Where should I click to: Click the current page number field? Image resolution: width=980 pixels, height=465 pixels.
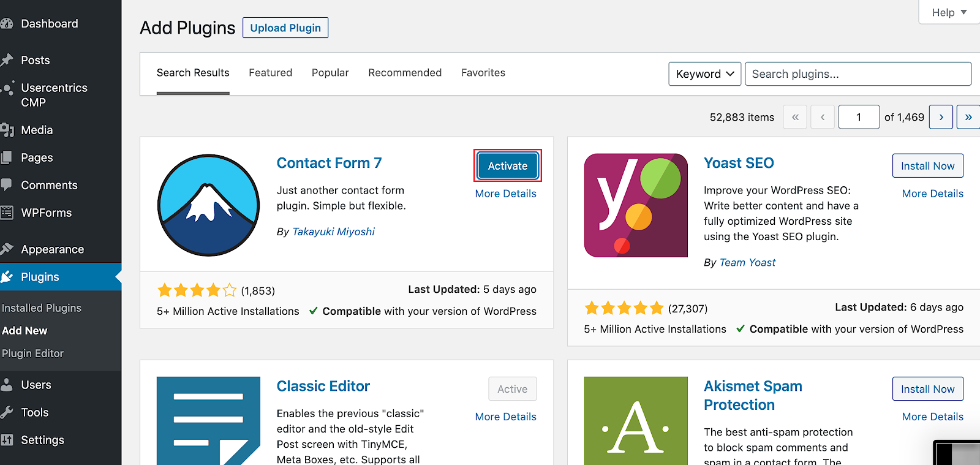[859, 117]
